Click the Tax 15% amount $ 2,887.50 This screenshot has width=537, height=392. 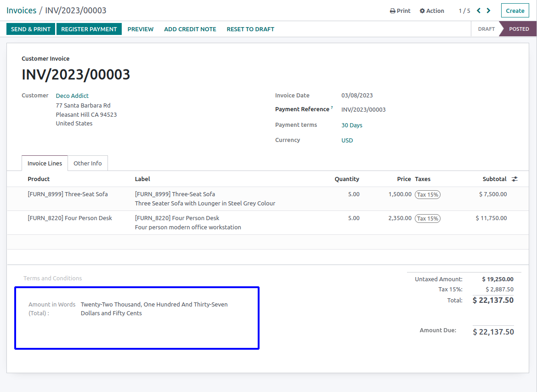(x=499, y=289)
